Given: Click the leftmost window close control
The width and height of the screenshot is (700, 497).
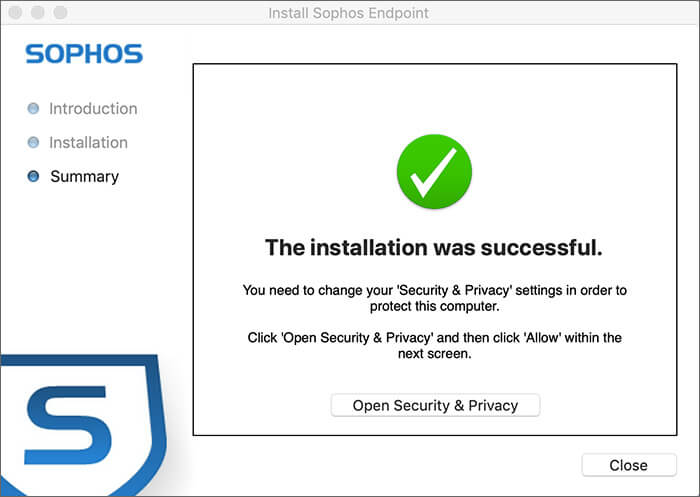Looking at the screenshot, I should tap(16, 13).
